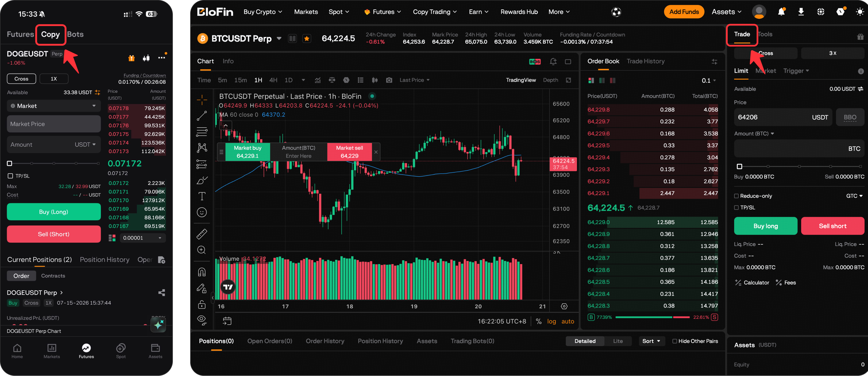868x376 pixels.
Task: Open the notifications bell in top bar
Action: [781, 12]
